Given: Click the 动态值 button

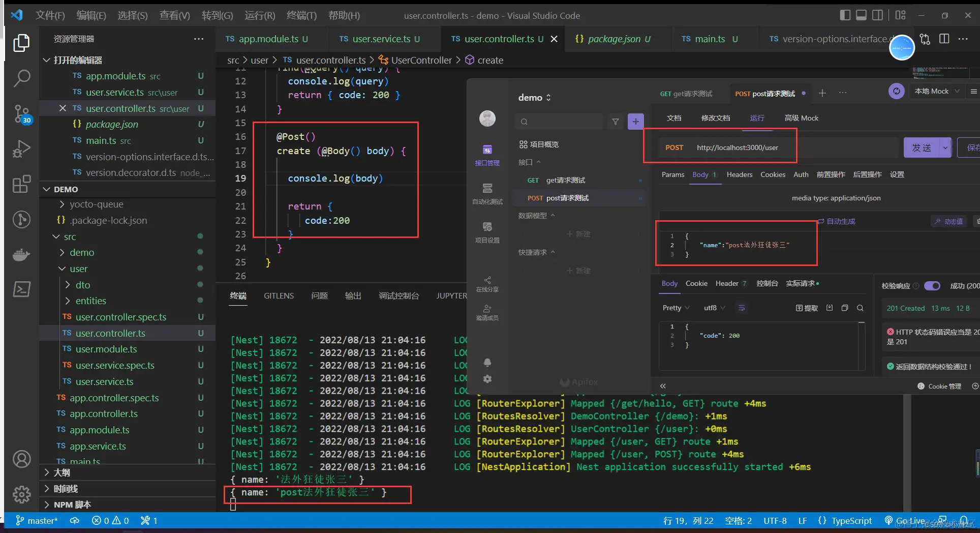Looking at the screenshot, I should (949, 221).
